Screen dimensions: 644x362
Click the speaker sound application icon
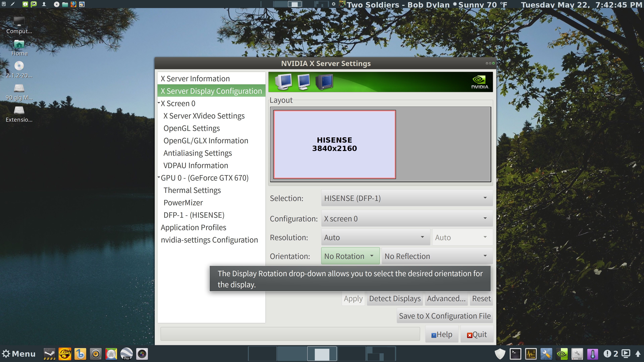pos(96,354)
